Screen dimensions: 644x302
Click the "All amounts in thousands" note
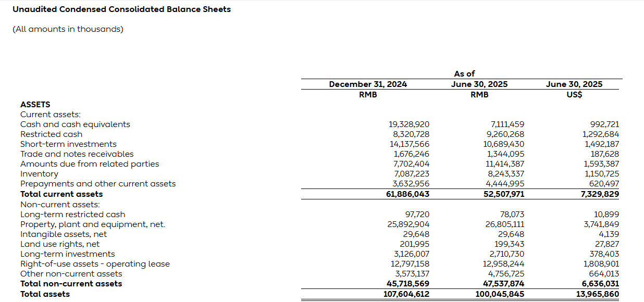pyautogui.click(x=68, y=29)
